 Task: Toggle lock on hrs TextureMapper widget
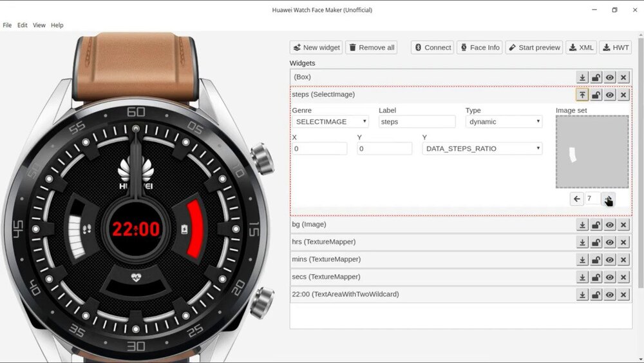click(596, 242)
